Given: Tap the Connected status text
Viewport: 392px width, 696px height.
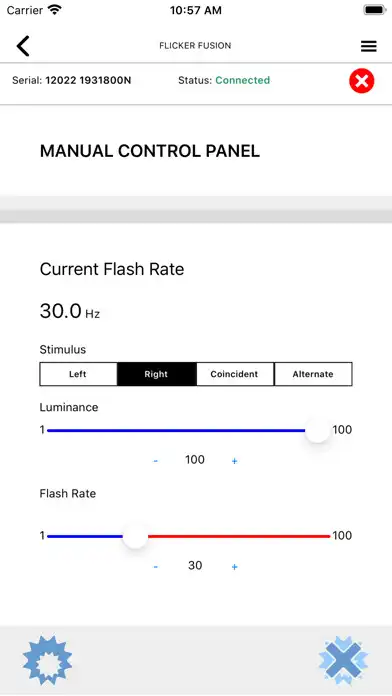Looking at the screenshot, I should [242, 80].
